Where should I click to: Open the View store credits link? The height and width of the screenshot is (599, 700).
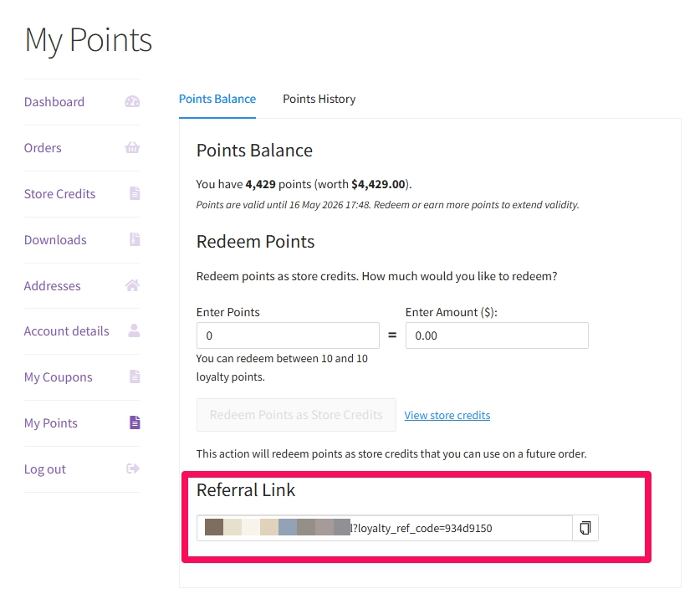447,416
